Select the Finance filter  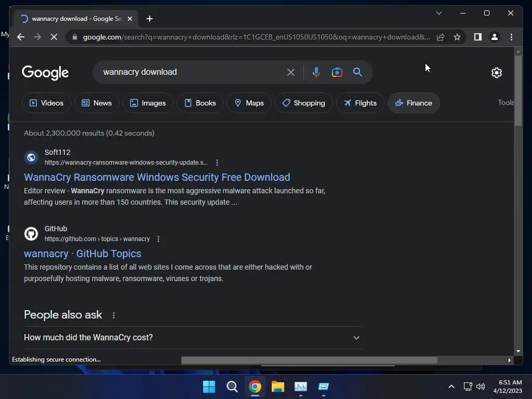(x=414, y=103)
